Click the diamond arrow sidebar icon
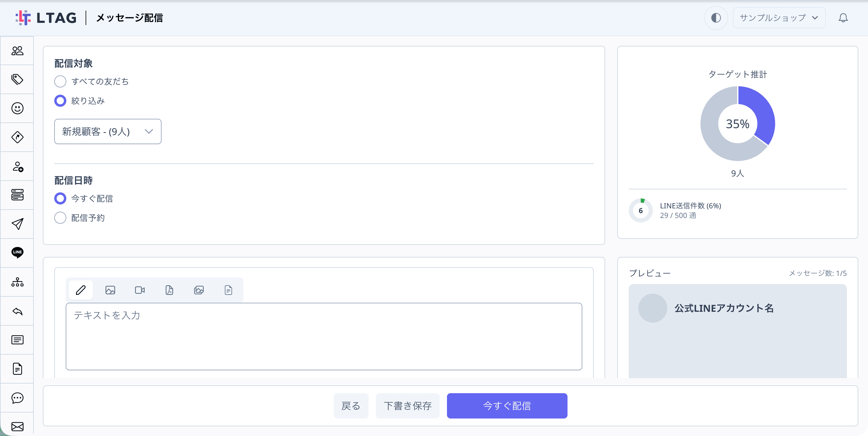Viewport: 868px width, 436px height. (x=17, y=137)
